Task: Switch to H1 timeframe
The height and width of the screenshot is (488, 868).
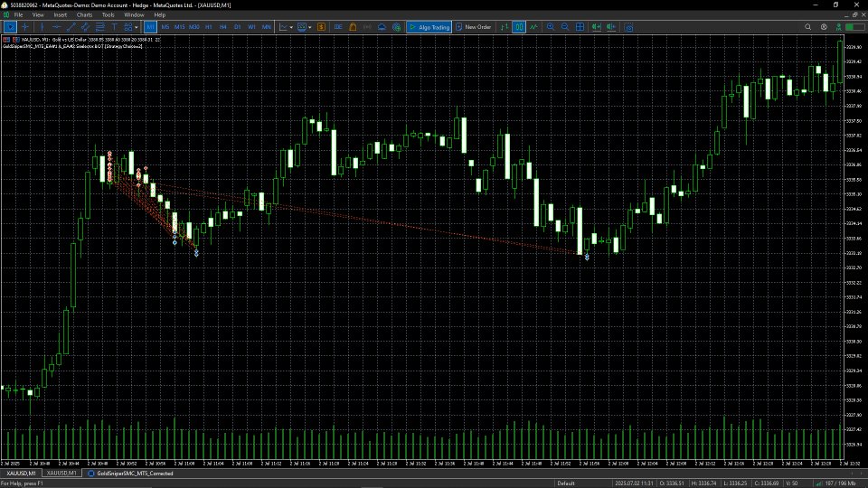Action: pos(209,26)
